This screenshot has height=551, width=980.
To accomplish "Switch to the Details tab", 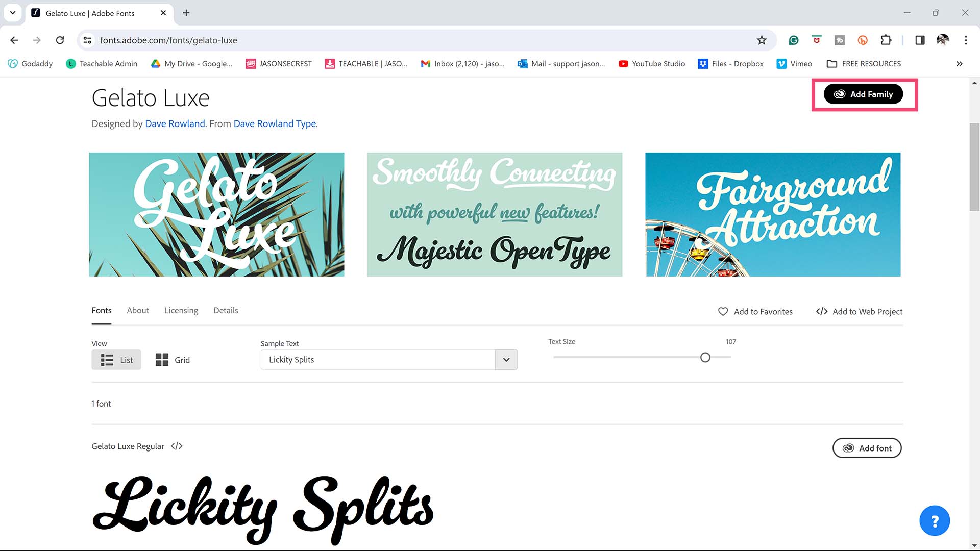I will click(226, 310).
